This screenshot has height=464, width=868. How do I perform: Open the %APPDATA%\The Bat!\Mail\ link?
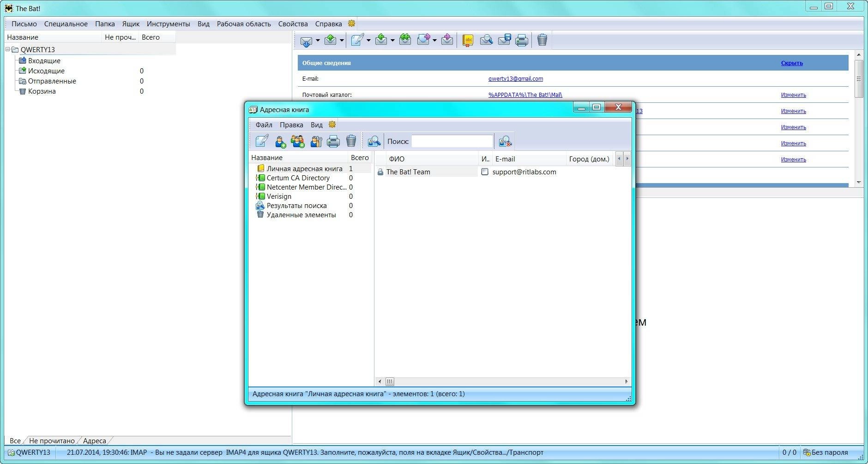click(525, 95)
